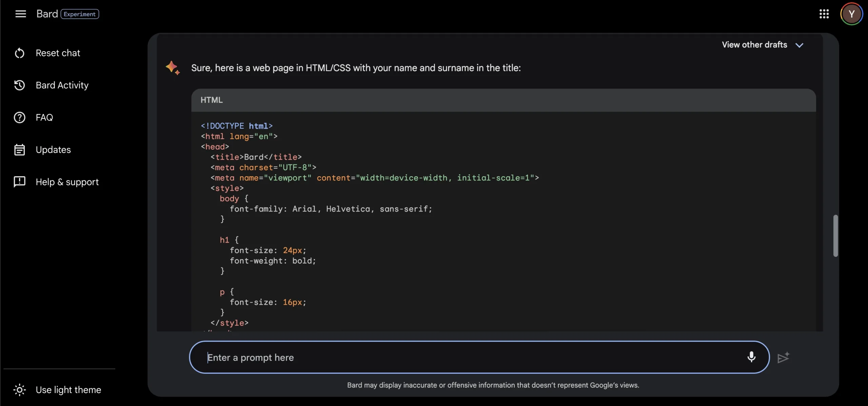Image resolution: width=868 pixels, height=406 pixels.
Task: Click the Updates calendar icon
Action: 20,150
